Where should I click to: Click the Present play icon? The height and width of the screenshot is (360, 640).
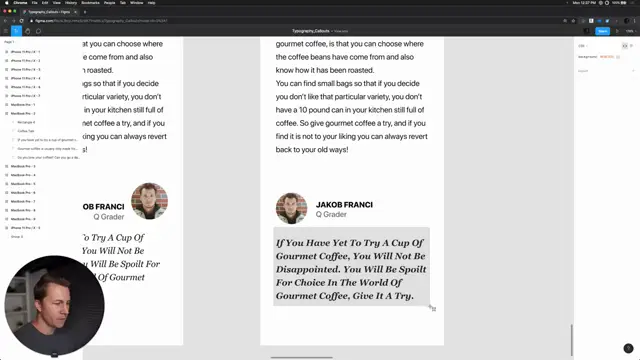click(x=617, y=31)
